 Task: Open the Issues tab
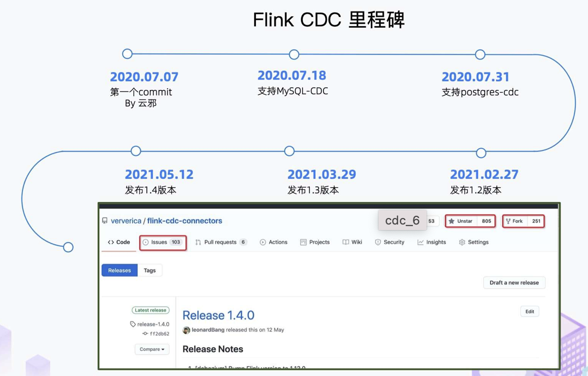coord(163,242)
